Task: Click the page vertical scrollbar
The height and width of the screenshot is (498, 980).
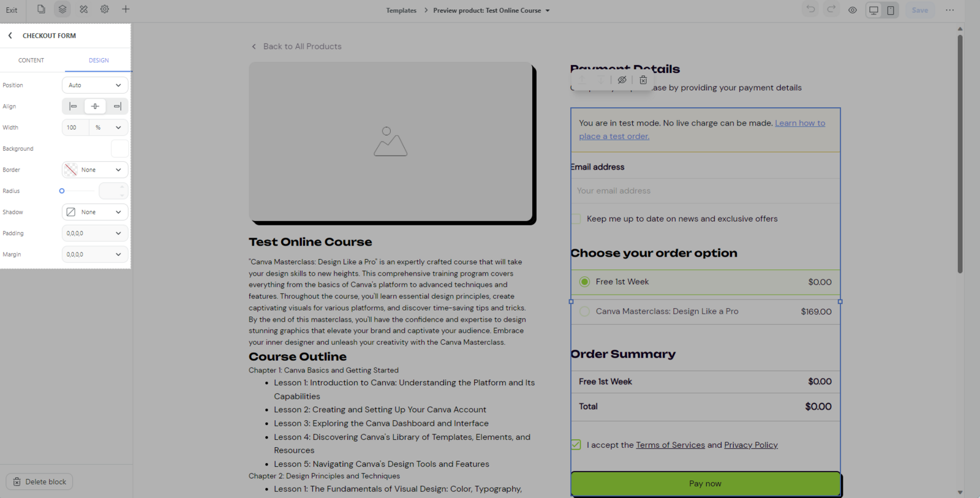Action: tap(960, 154)
